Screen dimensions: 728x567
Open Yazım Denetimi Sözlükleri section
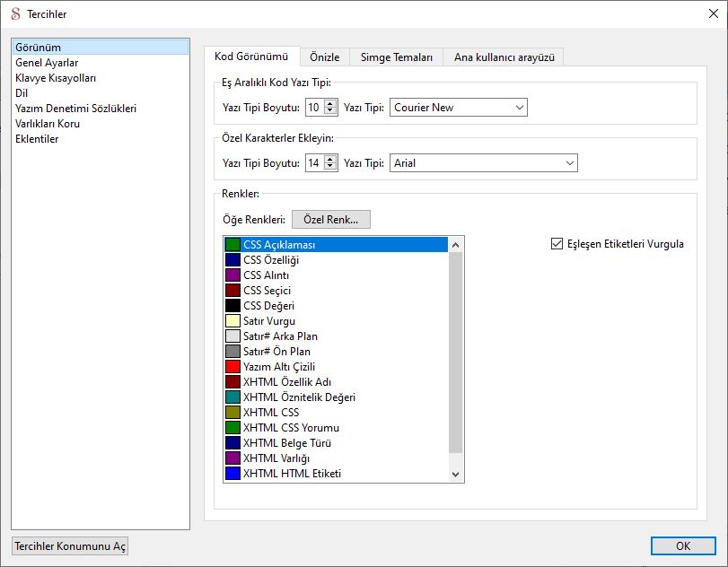click(101, 109)
